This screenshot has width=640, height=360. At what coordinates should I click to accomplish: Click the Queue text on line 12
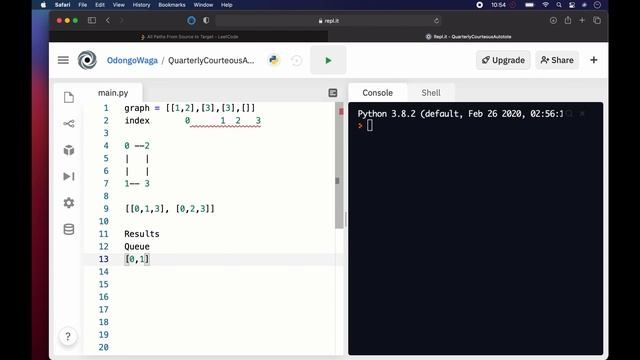pos(137,247)
